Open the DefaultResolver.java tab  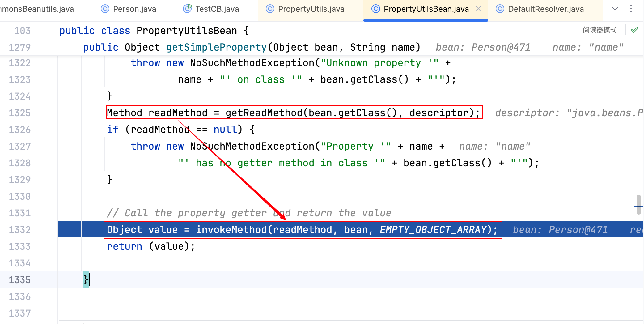tap(545, 9)
